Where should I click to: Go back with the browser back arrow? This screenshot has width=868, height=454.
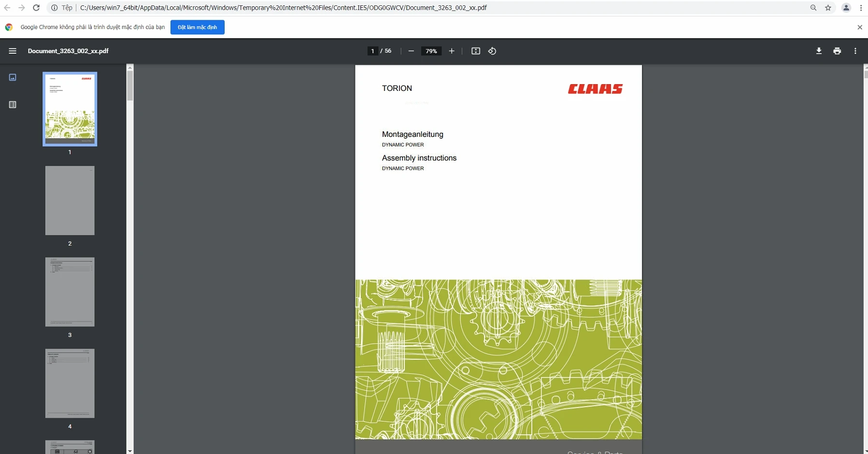point(7,8)
